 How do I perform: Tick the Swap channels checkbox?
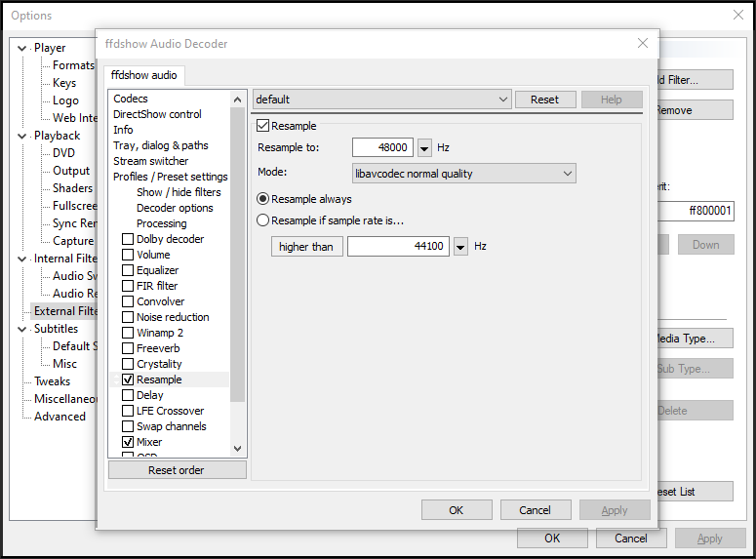click(x=128, y=426)
